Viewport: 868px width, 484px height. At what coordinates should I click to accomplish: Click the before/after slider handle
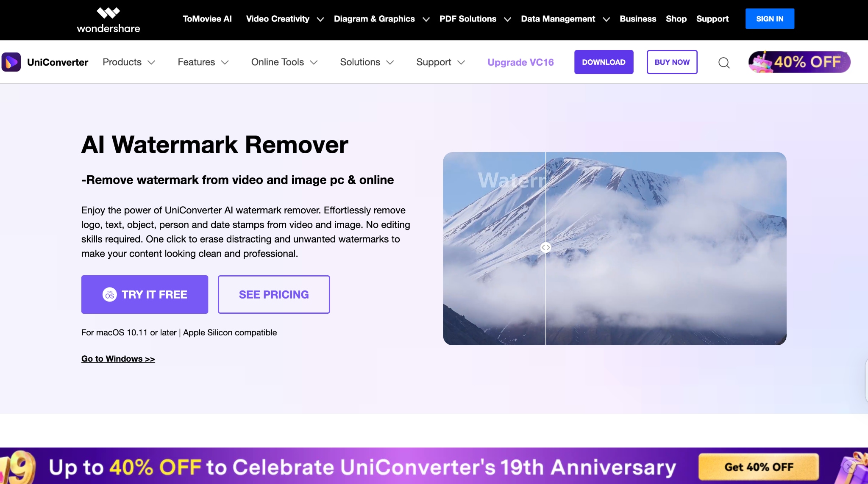(x=545, y=247)
